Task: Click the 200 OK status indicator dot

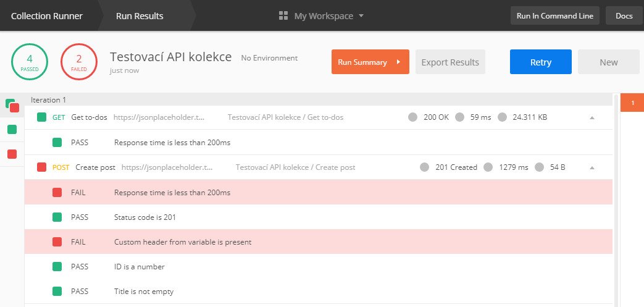Action: tap(413, 117)
